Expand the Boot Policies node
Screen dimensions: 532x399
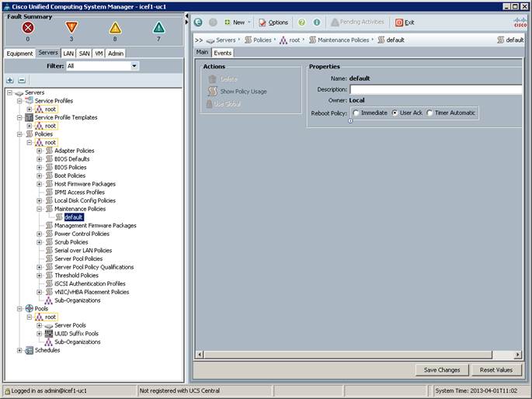[x=40, y=175]
